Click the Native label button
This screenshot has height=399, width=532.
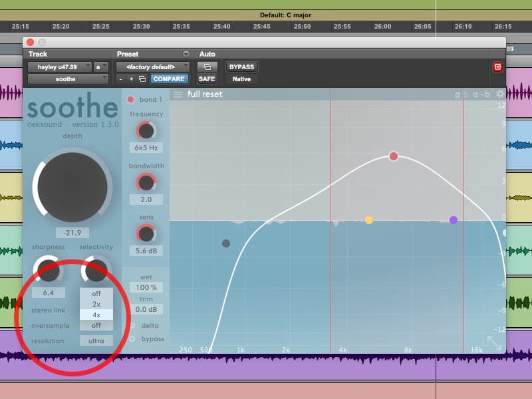pos(241,79)
